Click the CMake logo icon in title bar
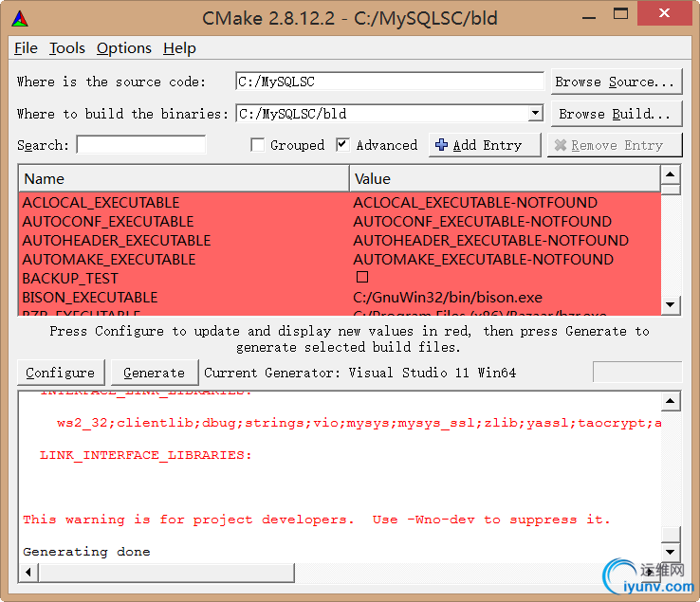Image resolution: width=700 pixels, height=602 pixels. tap(20, 19)
